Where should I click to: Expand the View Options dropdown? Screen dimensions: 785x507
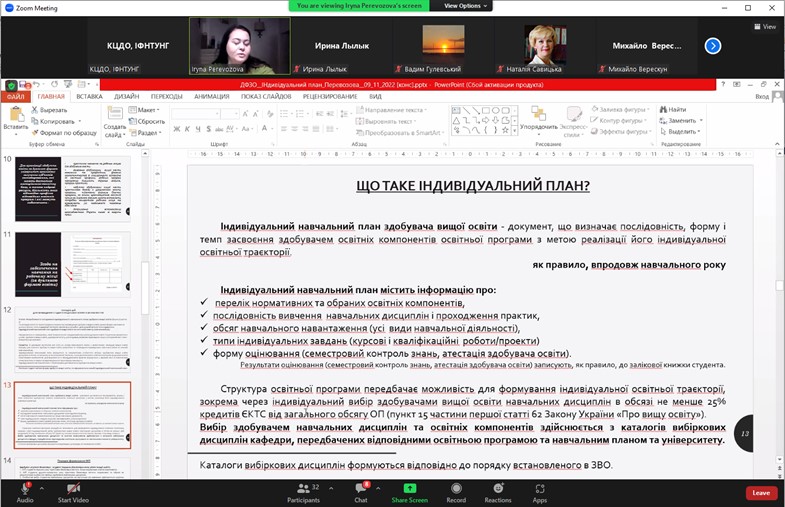tap(467, 6)
